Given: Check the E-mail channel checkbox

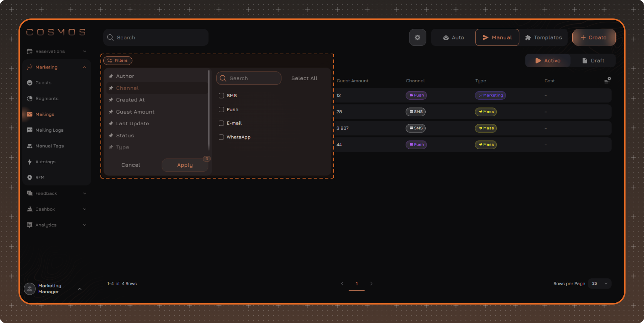Looking at the screenshot, I should (x=221, y=123).
